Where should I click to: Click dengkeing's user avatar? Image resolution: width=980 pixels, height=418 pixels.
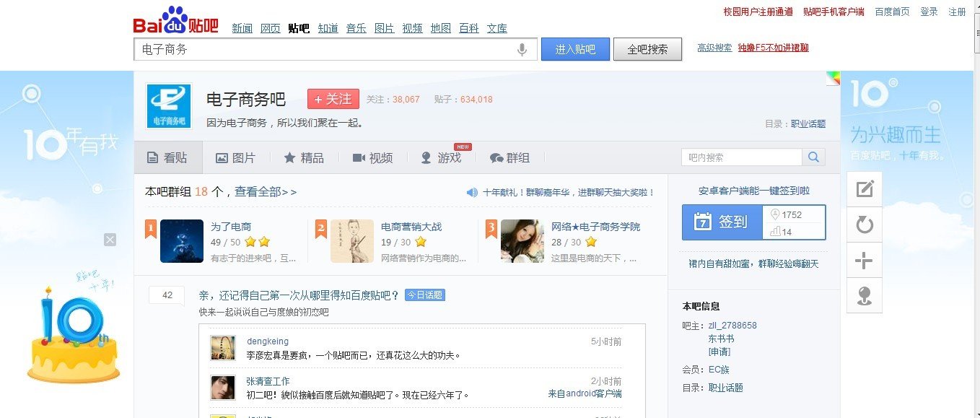click(x=223, y=347)
